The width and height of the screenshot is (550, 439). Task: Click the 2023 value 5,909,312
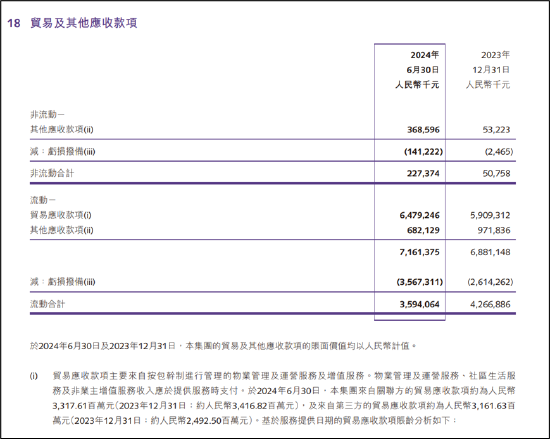pyautogui.click(x=490, y=215)
